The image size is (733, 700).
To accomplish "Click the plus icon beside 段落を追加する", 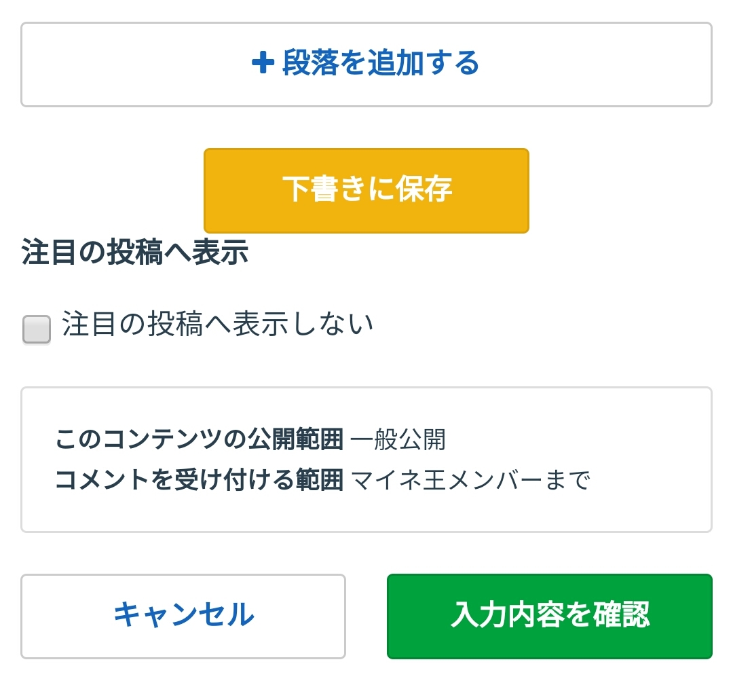I will click(262, 64).
